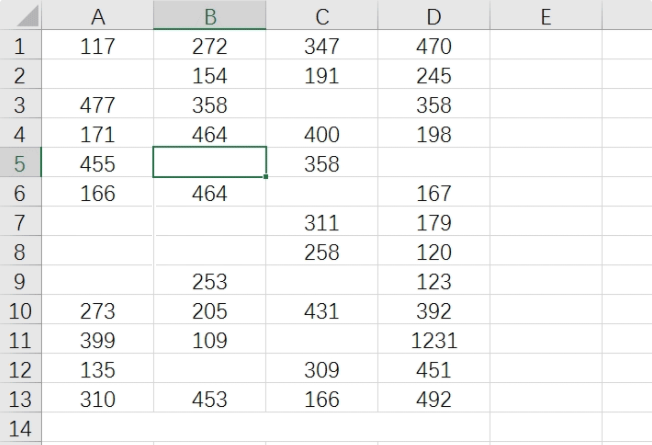Click the cell with value 109
The height and width of the screenshot is (445, 652).
(x=210, y=341)
